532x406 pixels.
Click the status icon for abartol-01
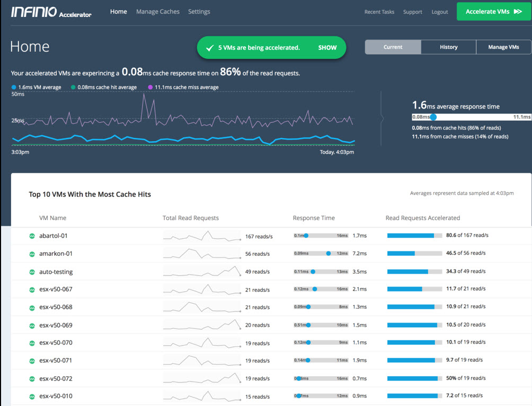click(x=32, y=236)
